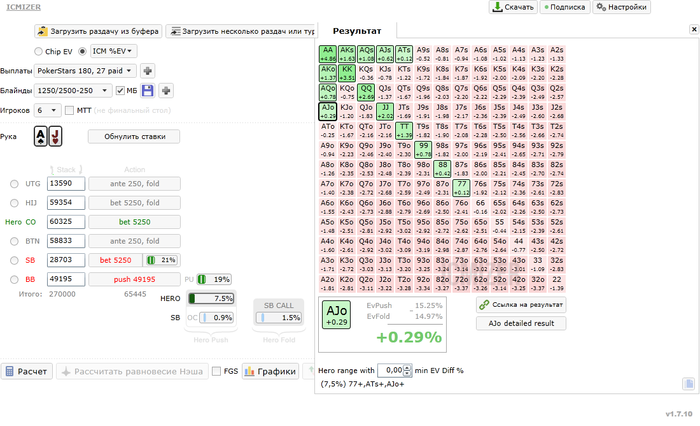
Task: Click the Расчет calculator button
Action: click(27, 372)
